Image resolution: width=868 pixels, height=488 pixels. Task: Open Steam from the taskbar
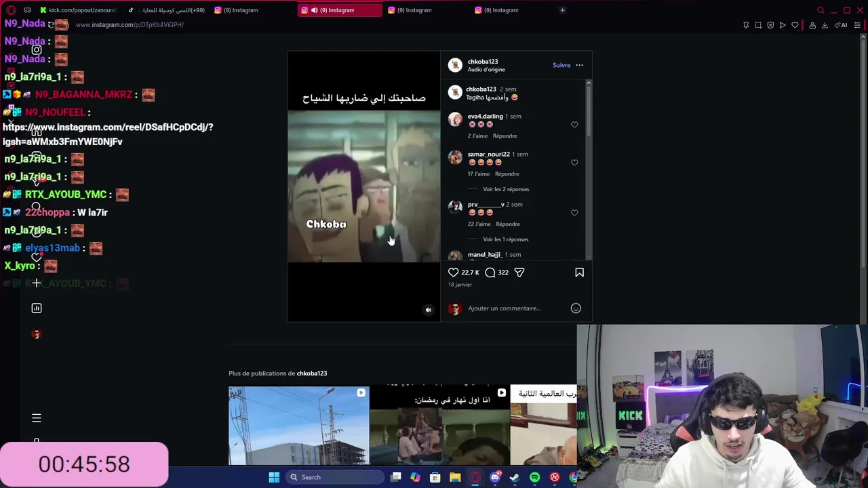click(x=515, y=477)
